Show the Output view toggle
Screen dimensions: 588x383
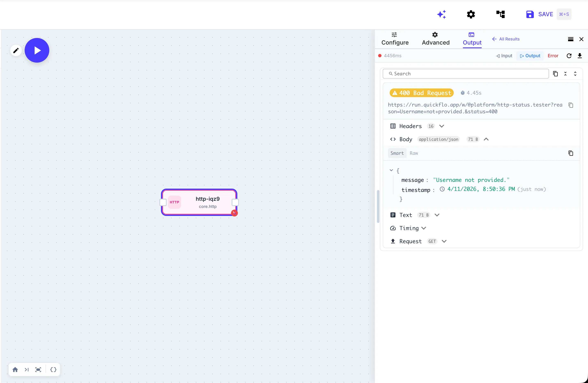point(530,56)
